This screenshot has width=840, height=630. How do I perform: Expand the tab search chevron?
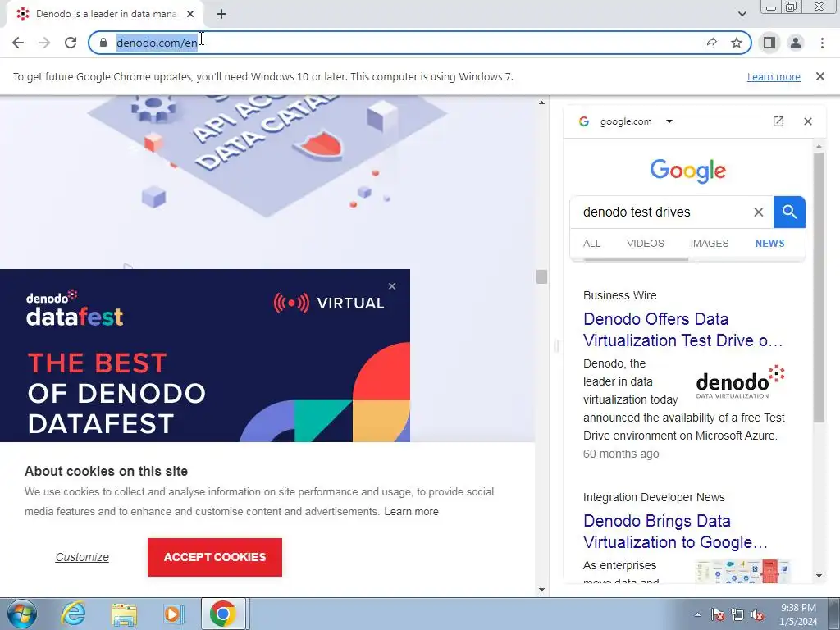742,14
